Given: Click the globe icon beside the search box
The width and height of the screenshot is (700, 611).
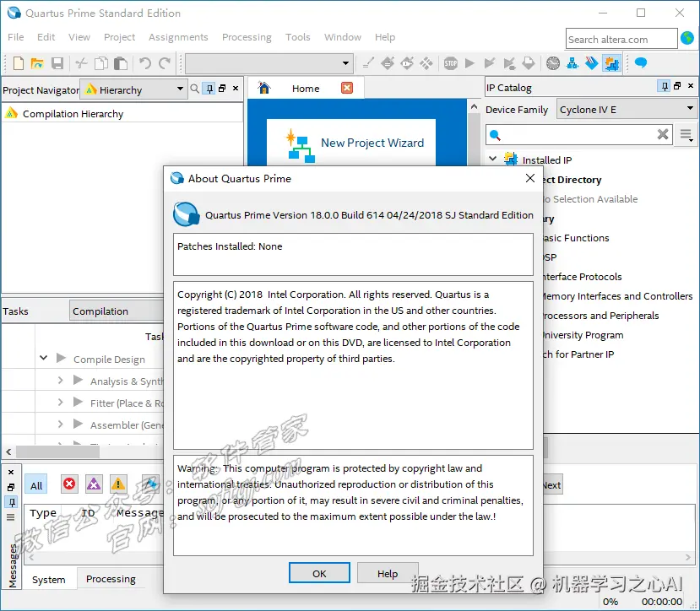Looking at the screenshot, I should point(687,38).
